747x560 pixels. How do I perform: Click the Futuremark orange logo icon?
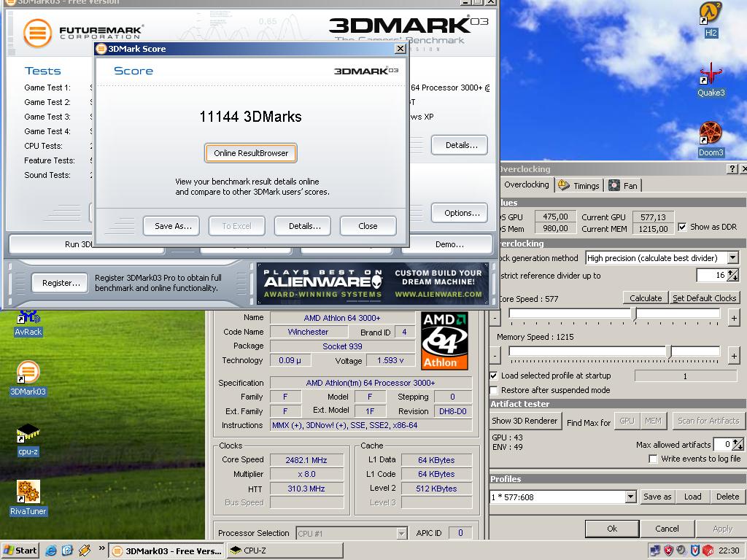coord(38,33)
